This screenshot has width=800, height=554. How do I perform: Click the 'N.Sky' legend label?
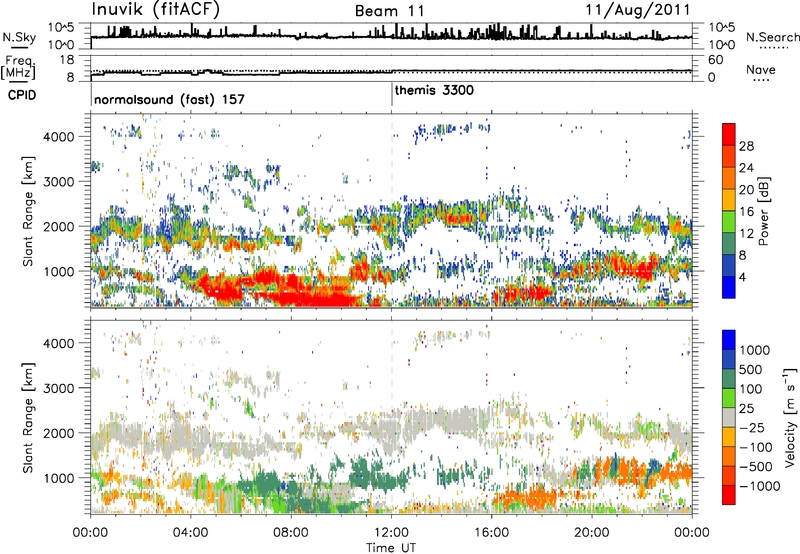coord(19,37)
